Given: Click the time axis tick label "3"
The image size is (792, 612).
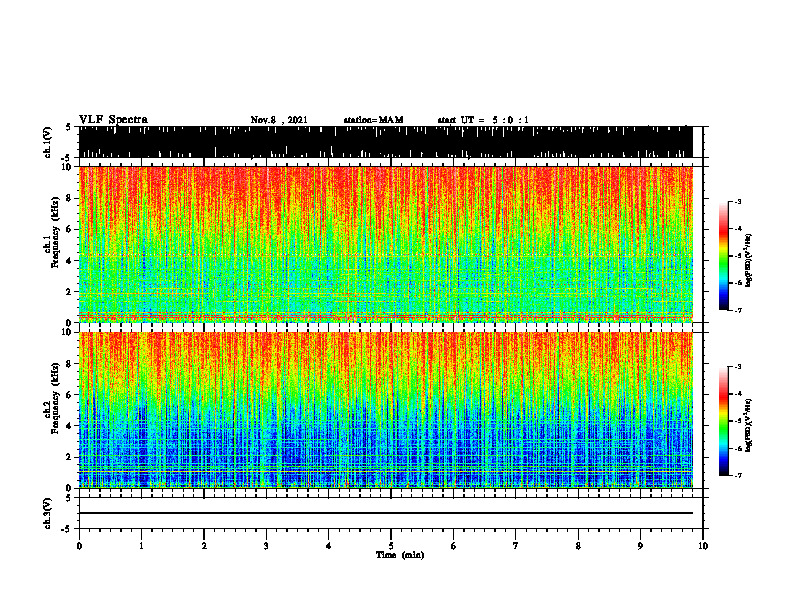Looking at the screenshot, I should (x=266, y=546).
